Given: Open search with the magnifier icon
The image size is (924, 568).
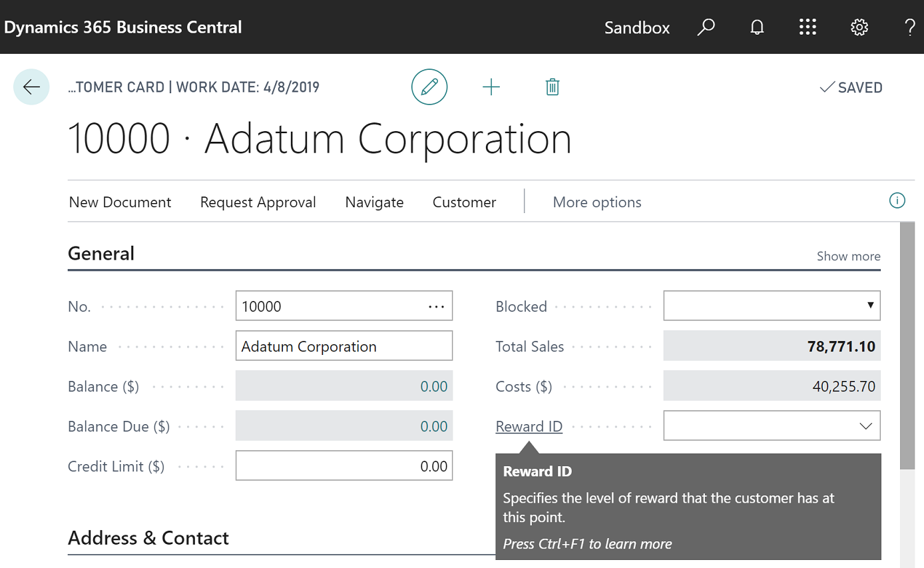Looking at the screenshot, I should (x=706, y=27).
